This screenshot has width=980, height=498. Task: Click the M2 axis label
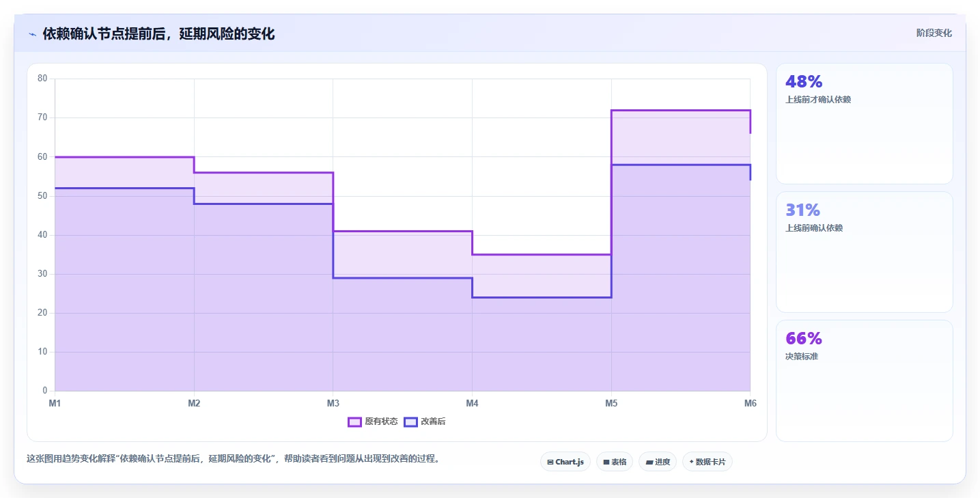pyautogui.click(x=194, y=403)
